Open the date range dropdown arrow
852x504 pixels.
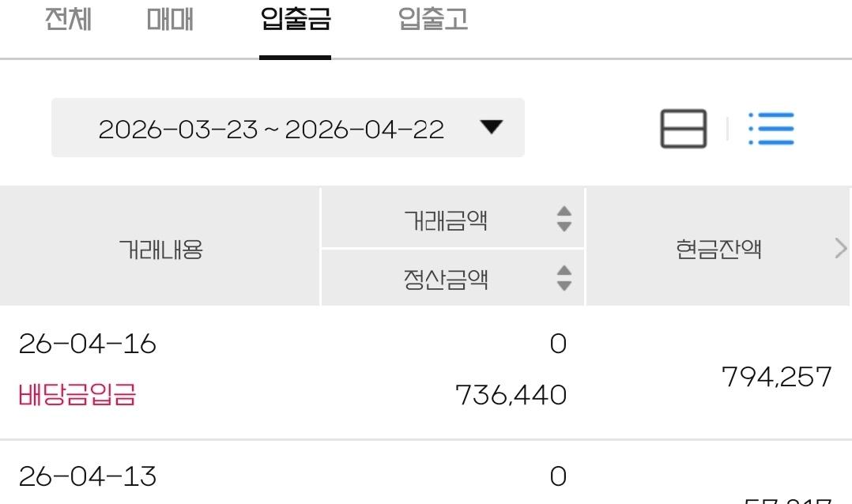click(x=492, y=127)
